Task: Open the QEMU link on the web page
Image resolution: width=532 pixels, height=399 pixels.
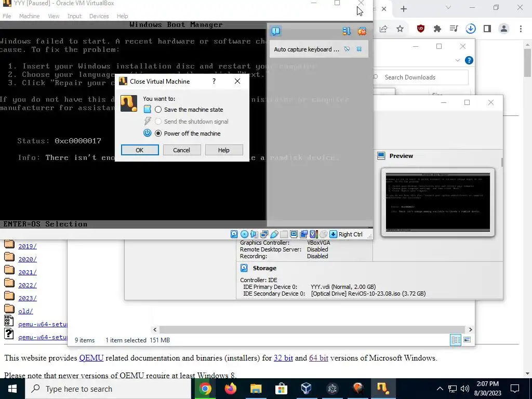Action: click(91, 358)
